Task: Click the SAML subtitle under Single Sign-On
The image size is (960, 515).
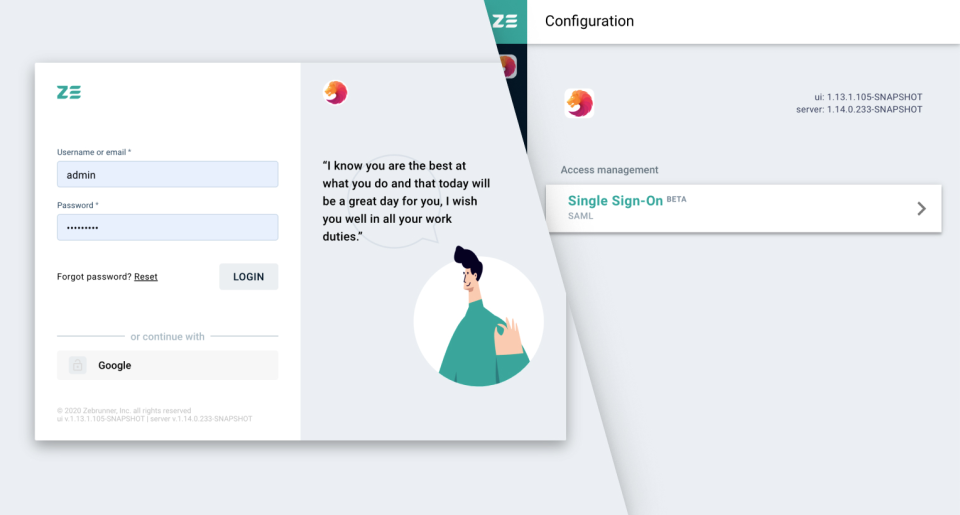Action: (x=580, y=216)
